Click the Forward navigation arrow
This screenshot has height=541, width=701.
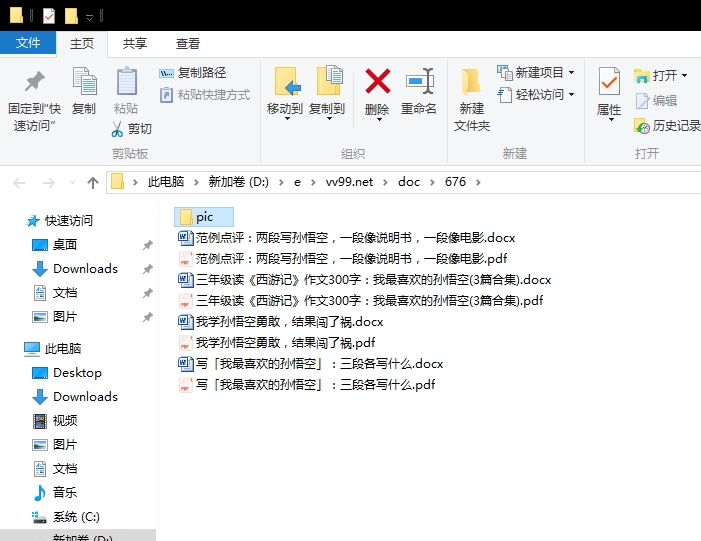coord(48,182)
